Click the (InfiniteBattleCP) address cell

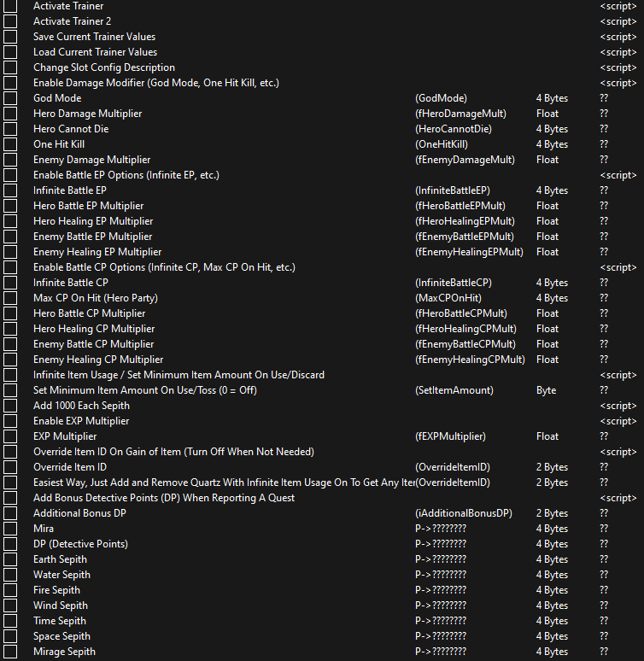coord(454,283)
